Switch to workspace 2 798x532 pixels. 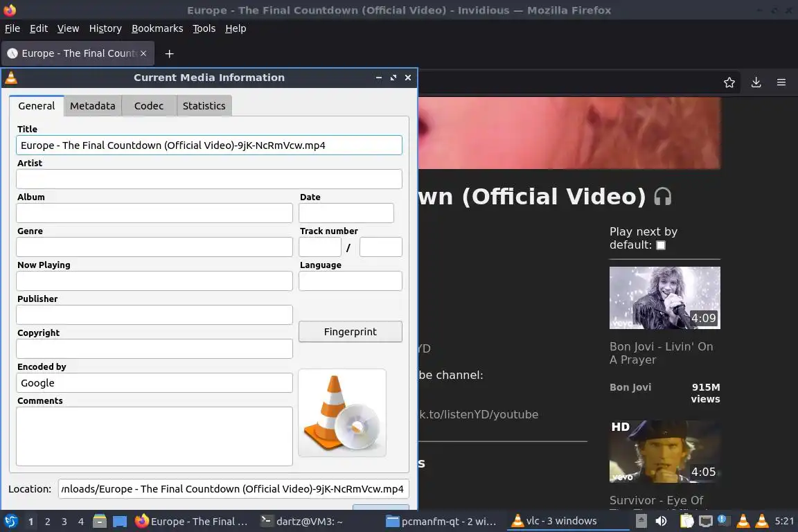click(x=48, y=522)
